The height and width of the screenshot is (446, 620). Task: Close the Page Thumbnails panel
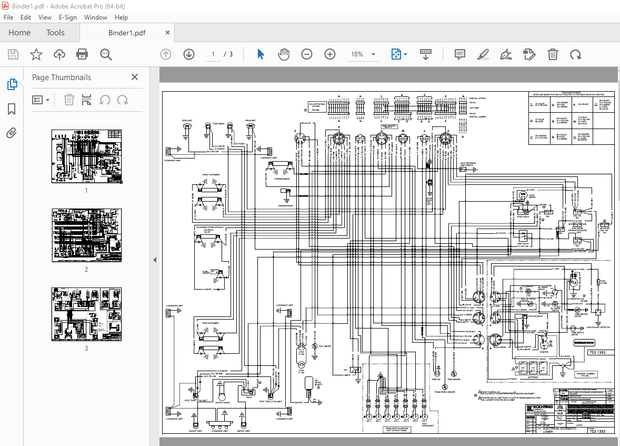135,77
